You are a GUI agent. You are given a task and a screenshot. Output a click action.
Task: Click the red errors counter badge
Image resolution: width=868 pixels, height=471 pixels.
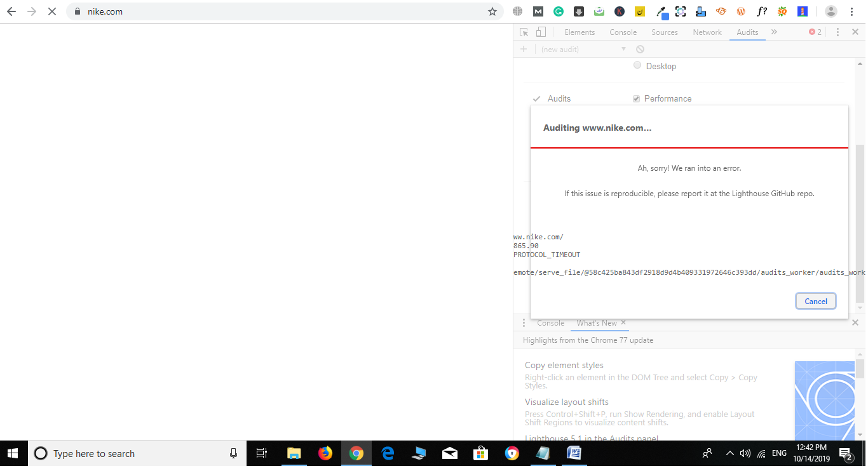[x=813, y=32]
